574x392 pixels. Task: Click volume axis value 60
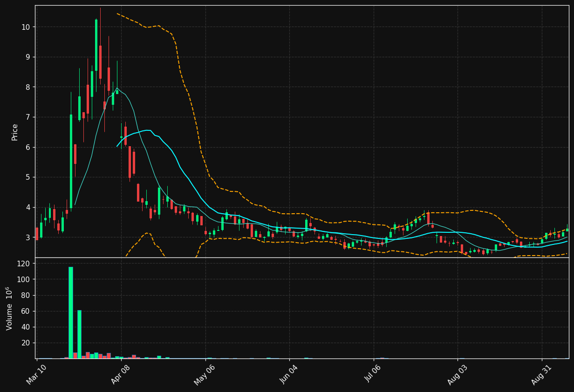pyautogui.click(x=26, y=311)
